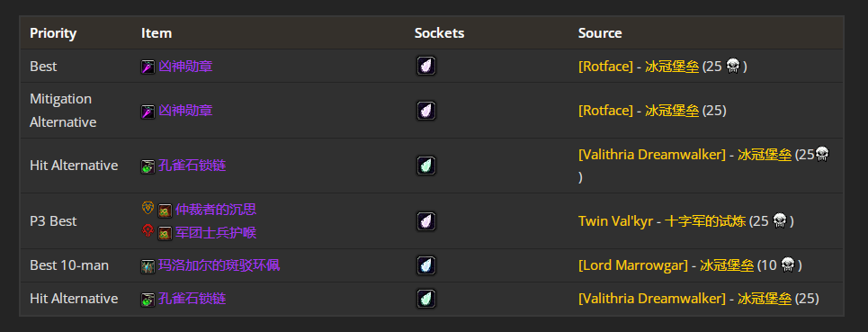This screenshot has height=332, width=868.
Task: Click the gem socket icon in Mitigation Alternative row
Action: click(426, 111)
